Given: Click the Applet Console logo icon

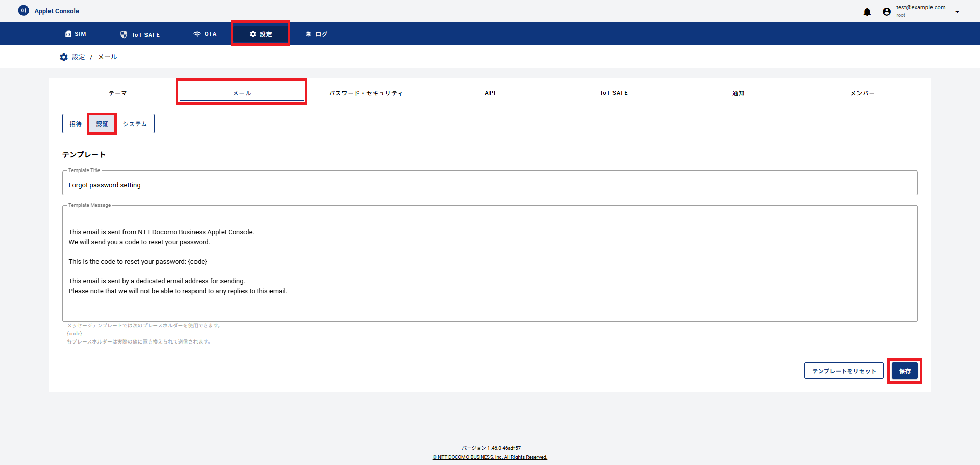Looking at the screenshot, I should [23, 11].
